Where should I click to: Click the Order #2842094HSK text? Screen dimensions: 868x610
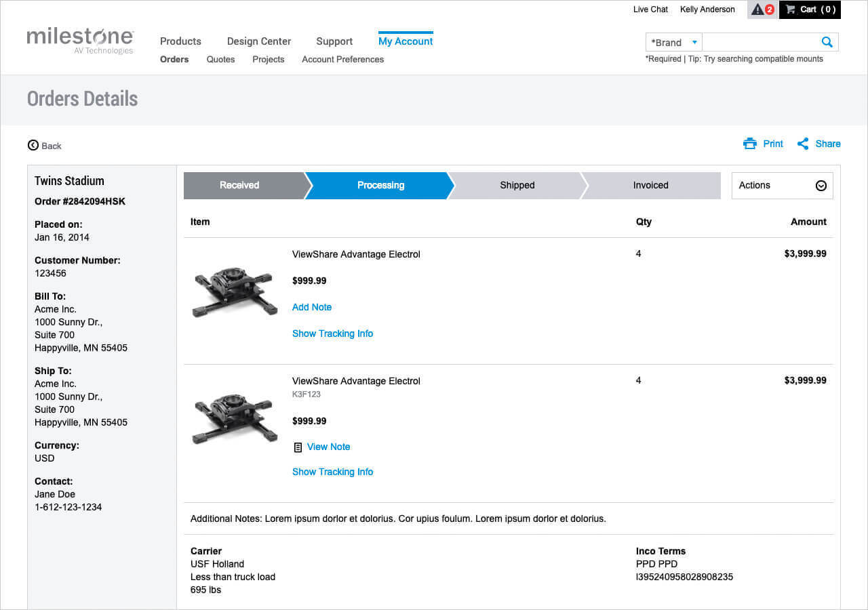pyautogui.click(x=80, y=201)
